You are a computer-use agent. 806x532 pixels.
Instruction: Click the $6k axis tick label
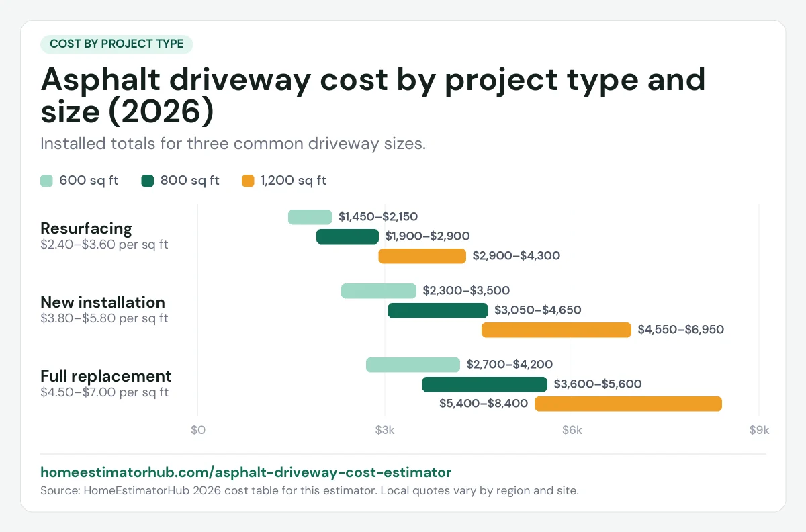(x=572, y=430)
